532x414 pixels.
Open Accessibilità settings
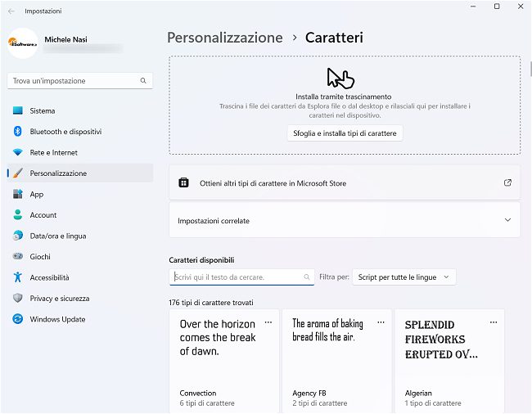point(80,277)
